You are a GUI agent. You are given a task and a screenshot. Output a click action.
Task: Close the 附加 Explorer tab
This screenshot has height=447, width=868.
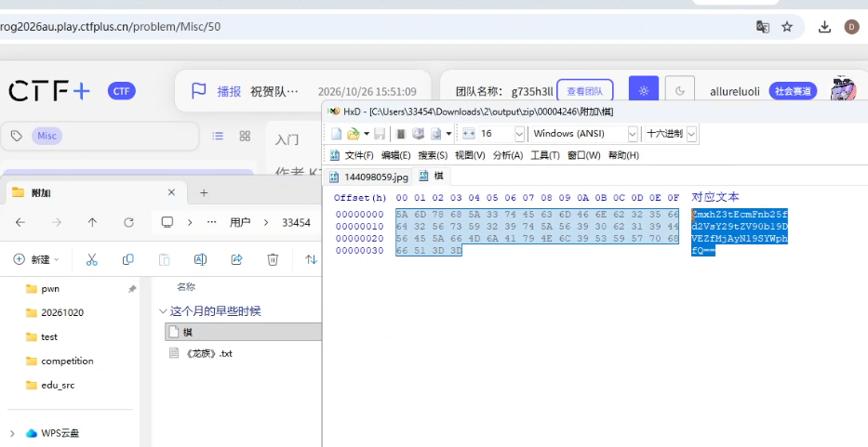pos(171,192)
